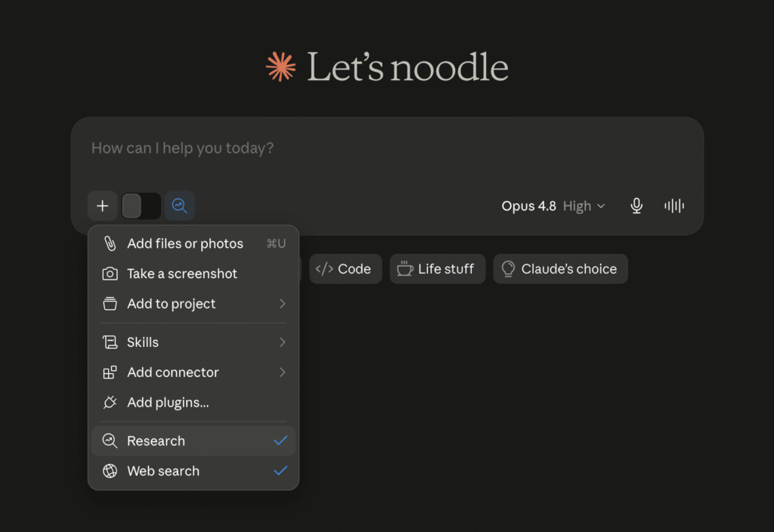Expand the Add connector submenu chevron
This screenshot has height=532, width=774.
pos(283,372)
